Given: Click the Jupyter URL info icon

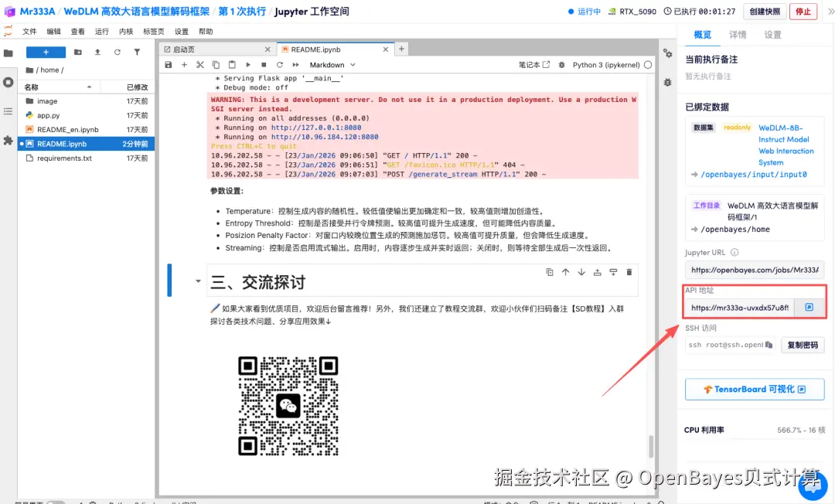Looking at the screenshot, I should tap(734, 252).
